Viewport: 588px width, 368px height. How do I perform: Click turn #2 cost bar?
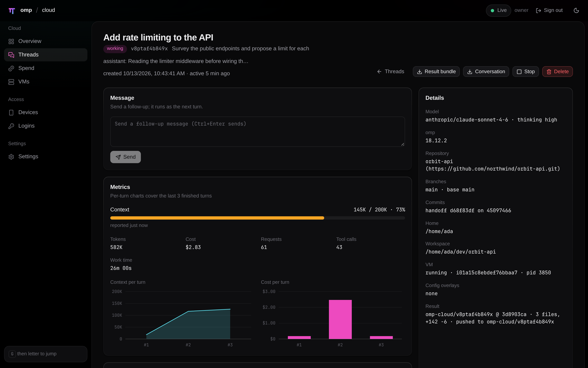pyautogui.click(x=340, y=319)
